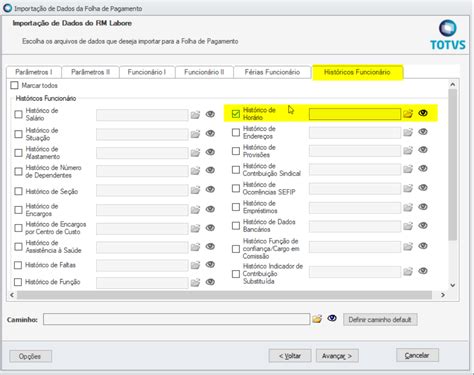Click eye icon for Histórico de Ocorrências SEFIP
This screenshot has height=375, width=474.
coord(423,188)
